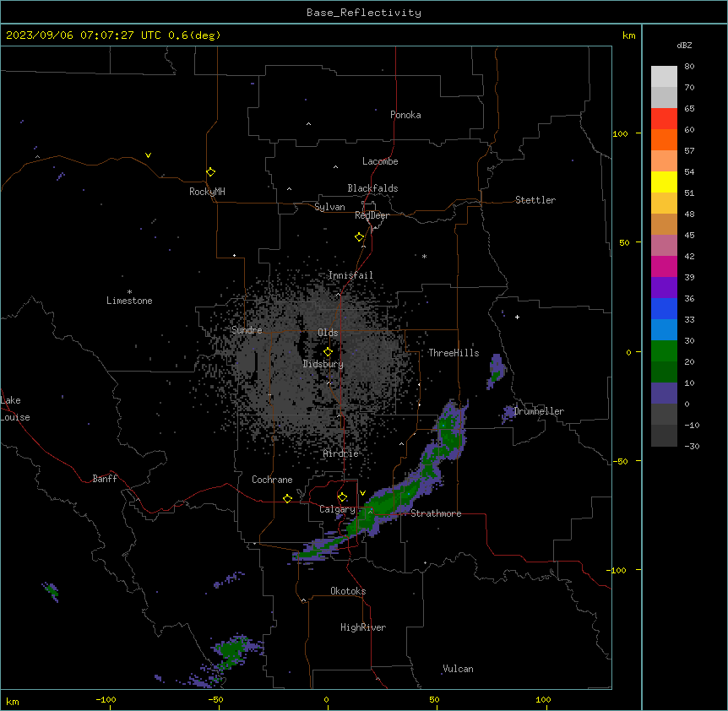Pick the blue 33–36 dBZ legend swatch
This screenshot has height=711, width=728.
click(664, 308)
